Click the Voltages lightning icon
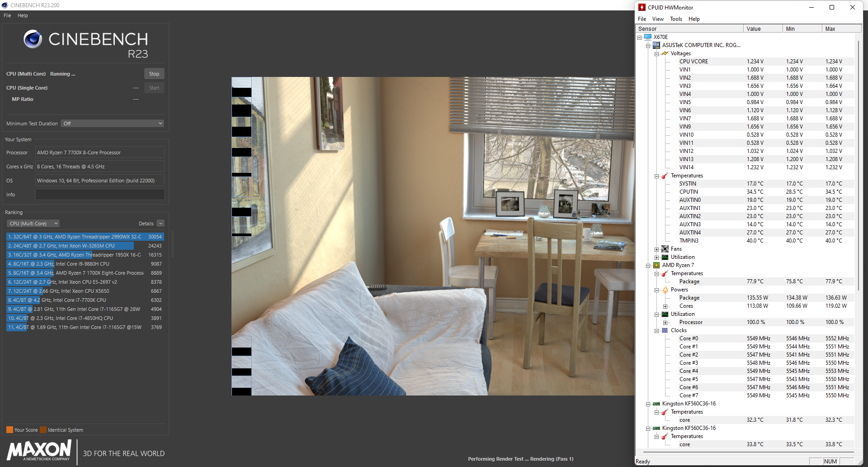Screen dimensions: 868x467 coord(665,53)
